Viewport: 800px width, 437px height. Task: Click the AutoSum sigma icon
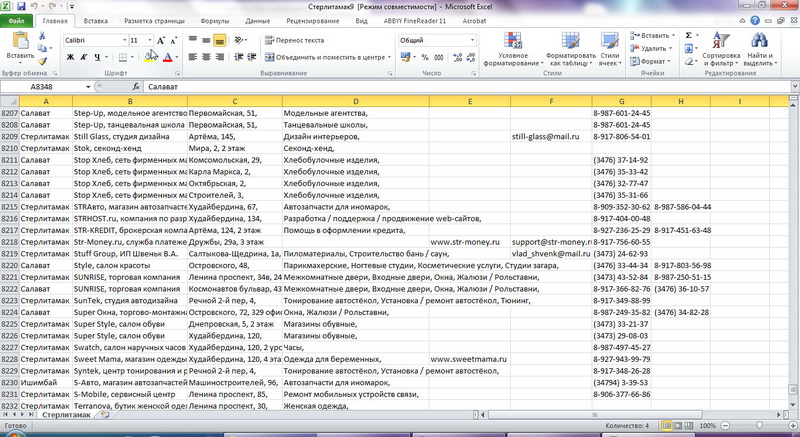(x=689, y=36)
